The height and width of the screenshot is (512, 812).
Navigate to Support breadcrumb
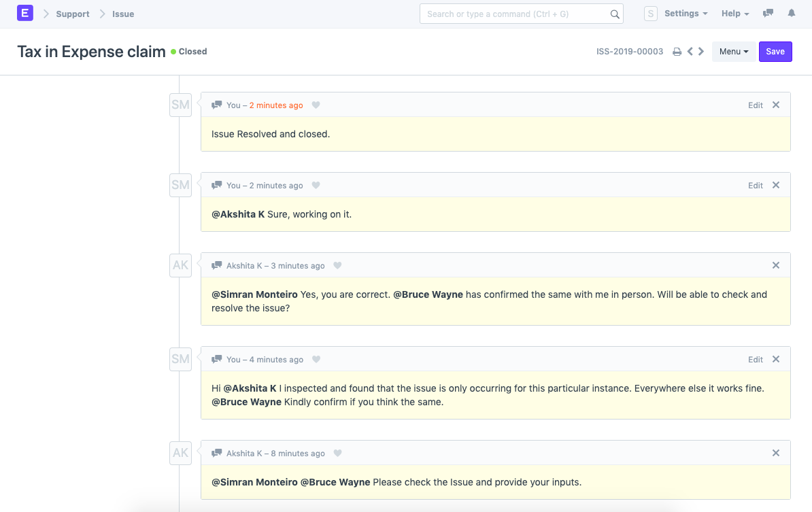[x=73, y=14]
